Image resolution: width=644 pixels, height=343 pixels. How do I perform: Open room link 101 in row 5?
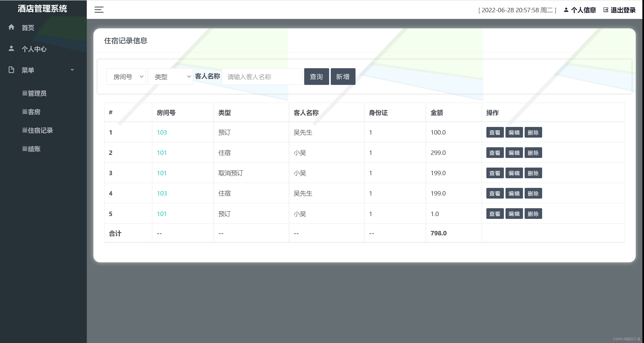(x=162, y=214)
